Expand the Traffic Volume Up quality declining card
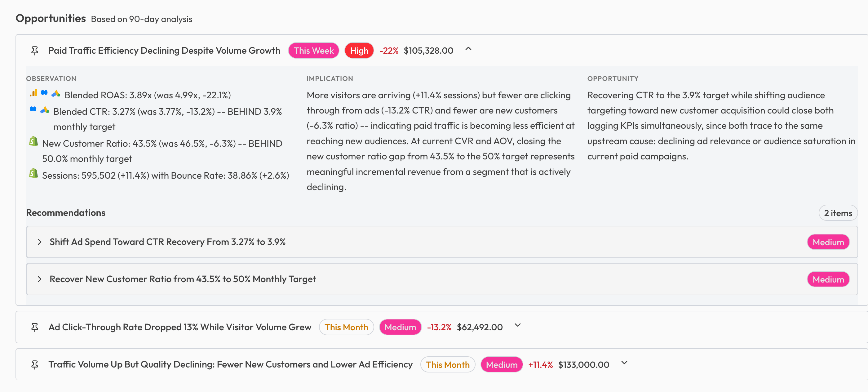The height and width of the screenshot is (392, 868). click(624, 363)
